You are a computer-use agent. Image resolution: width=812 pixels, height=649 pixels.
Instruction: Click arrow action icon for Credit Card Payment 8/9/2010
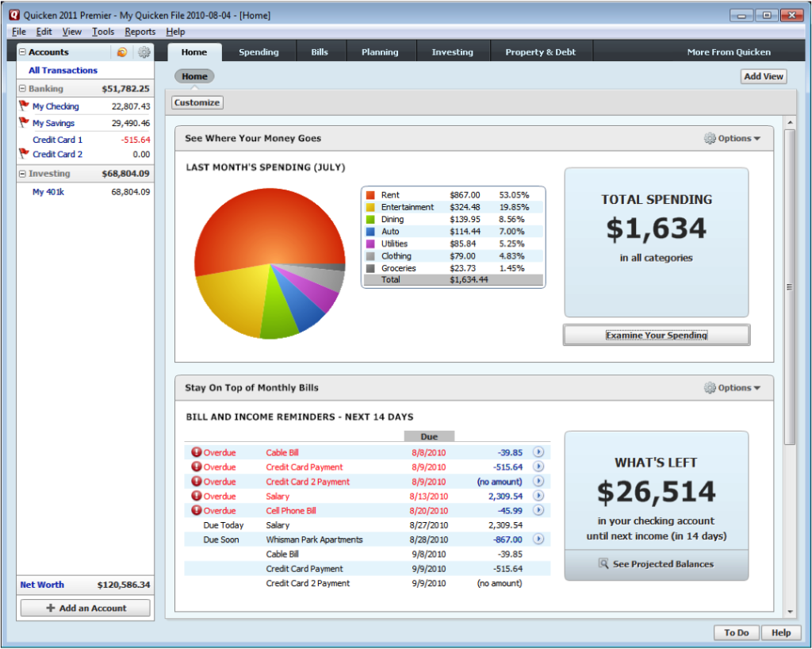538,467
